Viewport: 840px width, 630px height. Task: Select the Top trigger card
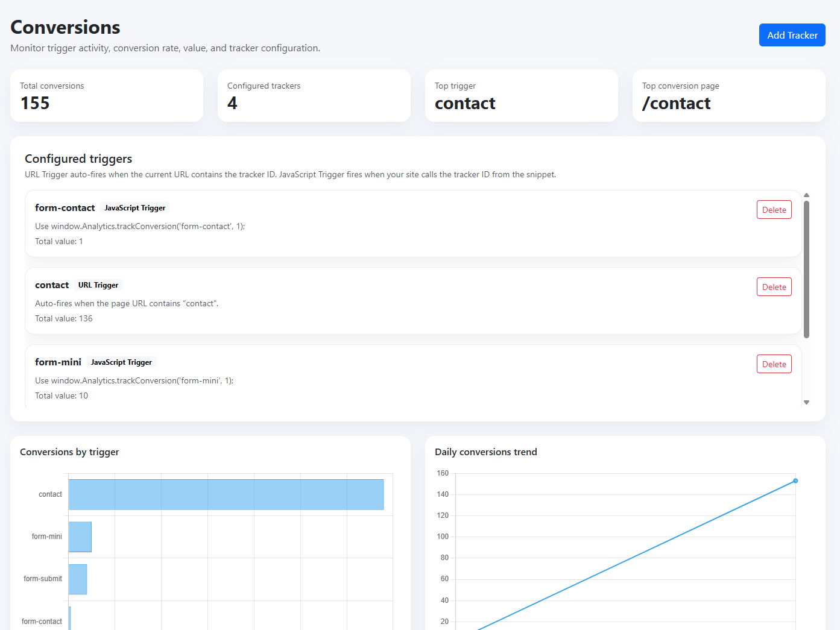pyautogui.click(x=521, y=96)
